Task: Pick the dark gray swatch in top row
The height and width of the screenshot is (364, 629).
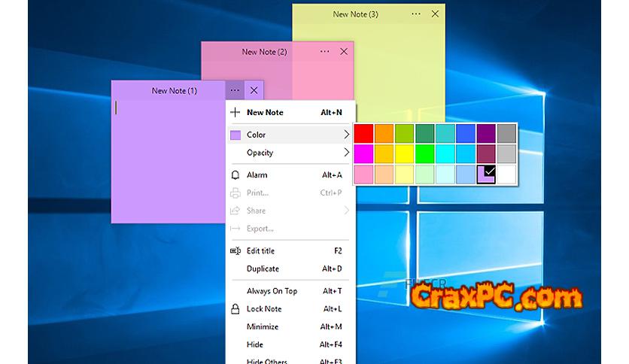Action: 506,134
